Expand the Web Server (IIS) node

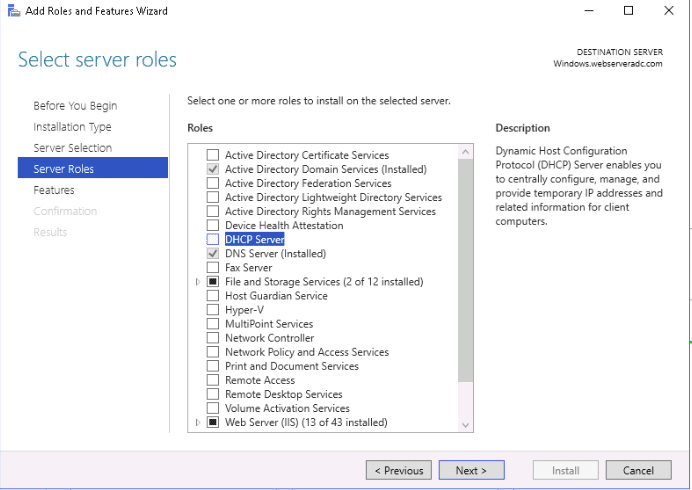tap(198, 422)
